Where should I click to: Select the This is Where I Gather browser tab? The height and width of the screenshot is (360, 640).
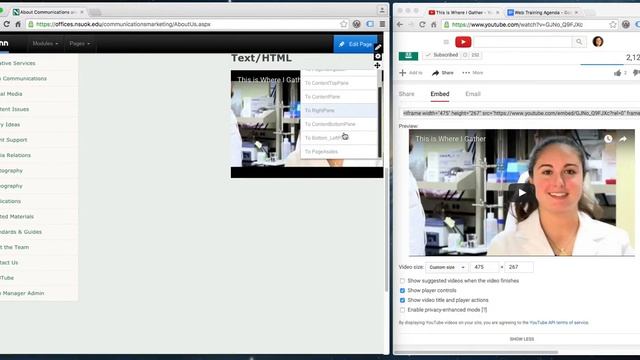click(463, 13)
